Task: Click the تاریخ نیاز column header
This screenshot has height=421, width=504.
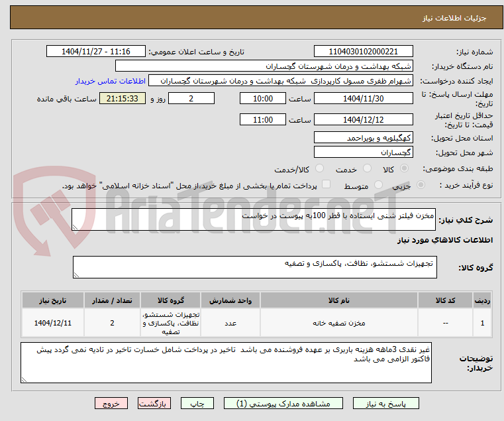Action: point(53,300)
